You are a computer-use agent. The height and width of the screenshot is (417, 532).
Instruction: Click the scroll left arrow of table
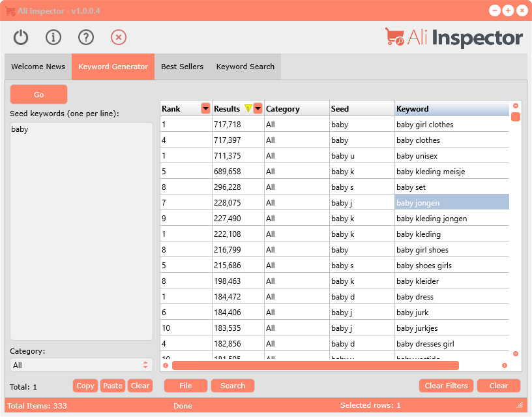166,365
